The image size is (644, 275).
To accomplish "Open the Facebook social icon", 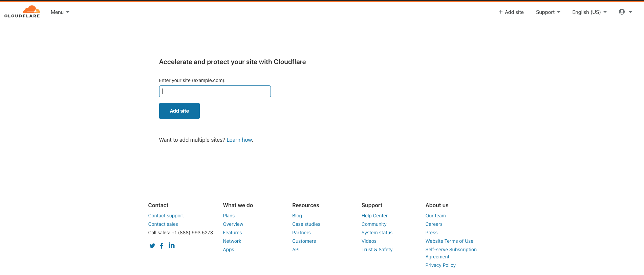I will pyautogui.click(x=162, y=246).
